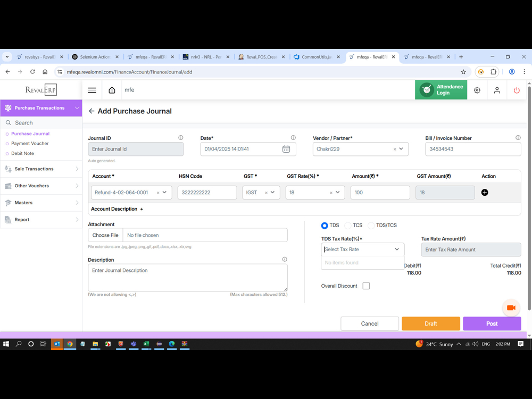The height and width of the screenshot is (399, 532).
Task: Enable the Overall Discount checkbox
Action: click(x=366, y=286)
